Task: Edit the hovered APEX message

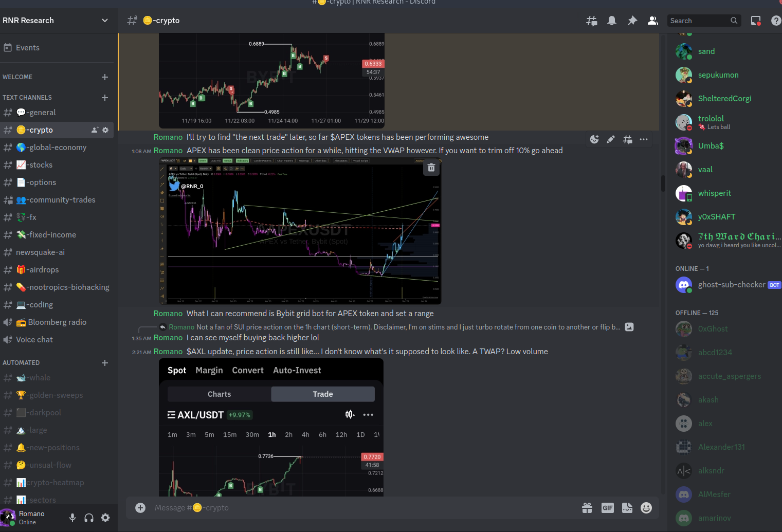Action: point(611,139)
